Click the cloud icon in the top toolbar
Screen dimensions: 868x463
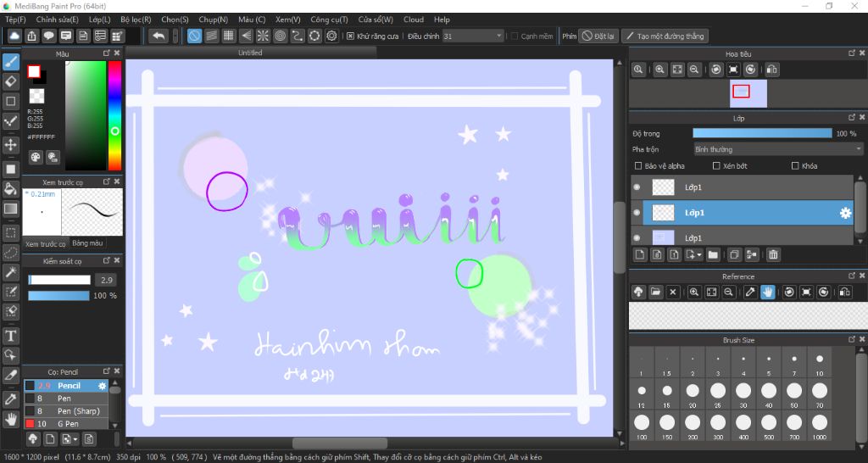14,36
